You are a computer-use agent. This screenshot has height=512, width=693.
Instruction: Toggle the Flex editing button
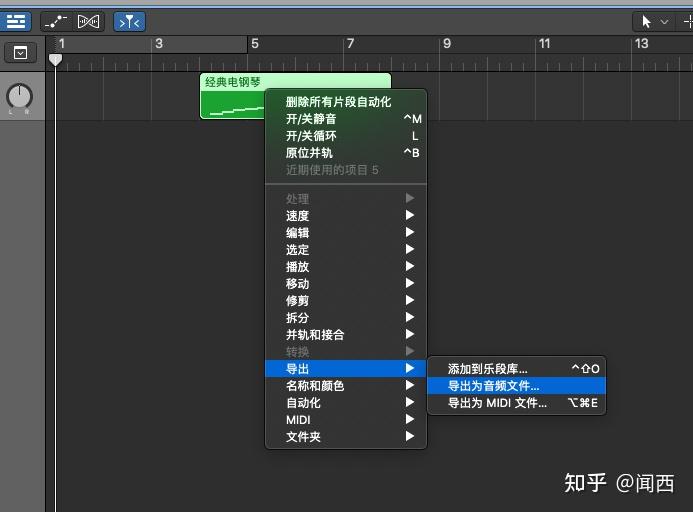pos(88,21)
